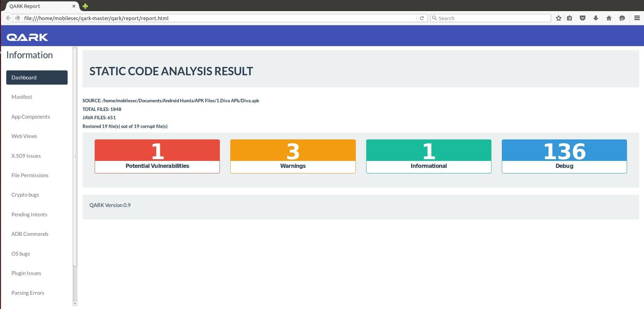Click the TOTAL FILES: 1848 text

coord(102,109)
